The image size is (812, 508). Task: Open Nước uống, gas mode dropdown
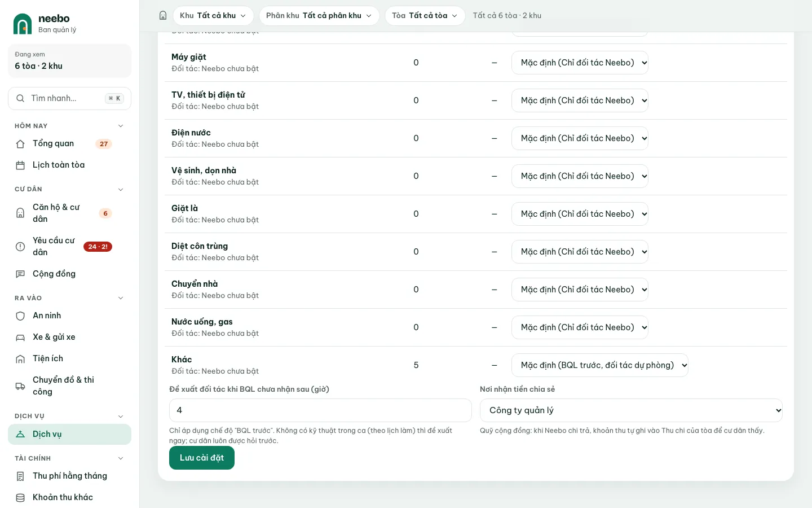(580, 327)
